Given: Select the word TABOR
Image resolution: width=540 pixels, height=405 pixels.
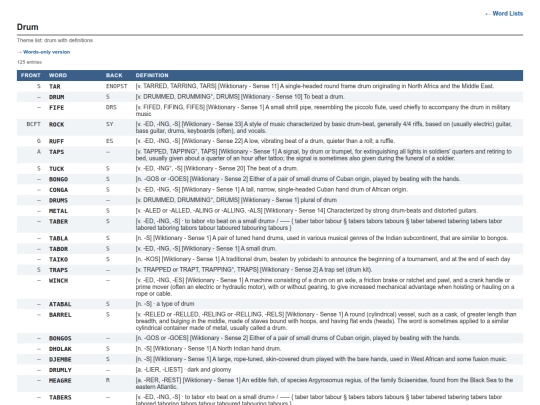Looking at the screenshot, I should coord(59,249).
